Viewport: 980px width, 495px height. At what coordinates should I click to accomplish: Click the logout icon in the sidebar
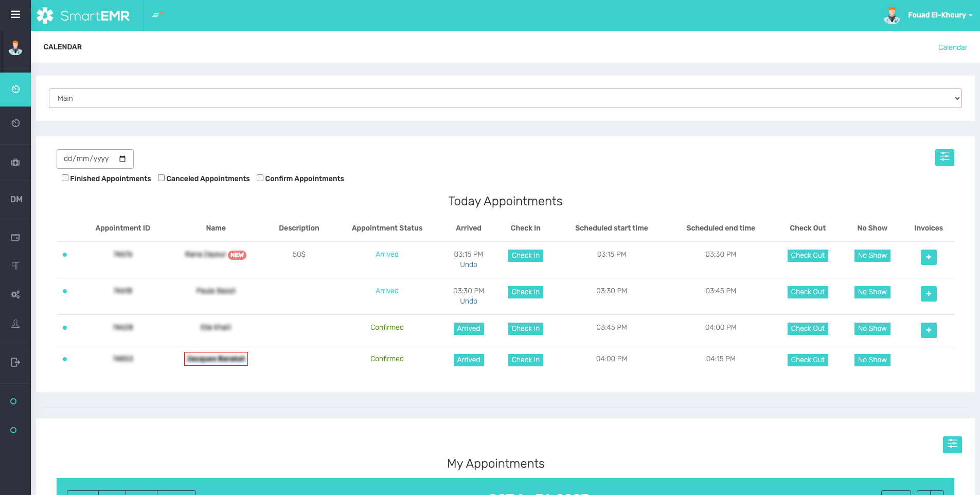click(15, 362)
